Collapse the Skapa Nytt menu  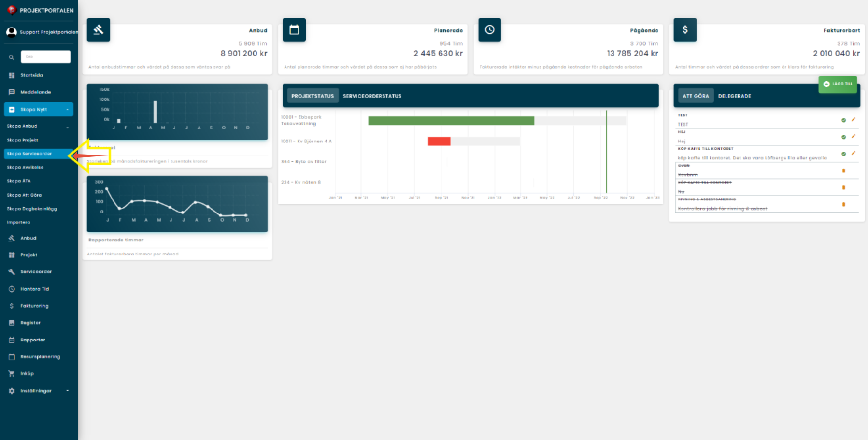pyautogui.click(x=39, y=110)
